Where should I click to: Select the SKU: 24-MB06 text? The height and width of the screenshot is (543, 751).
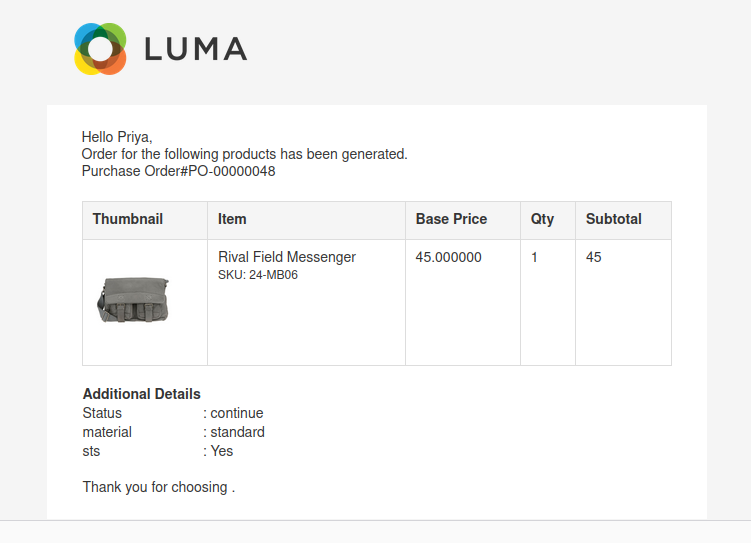click(x=258, y=275)
